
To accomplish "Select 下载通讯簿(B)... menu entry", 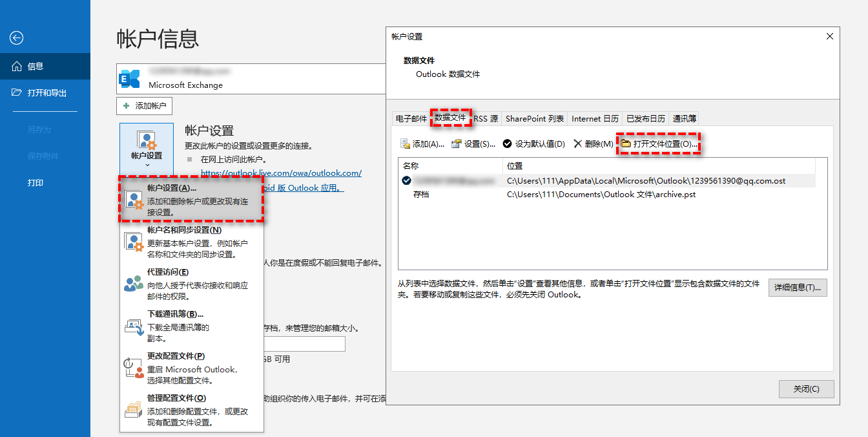I will point(192,326).
